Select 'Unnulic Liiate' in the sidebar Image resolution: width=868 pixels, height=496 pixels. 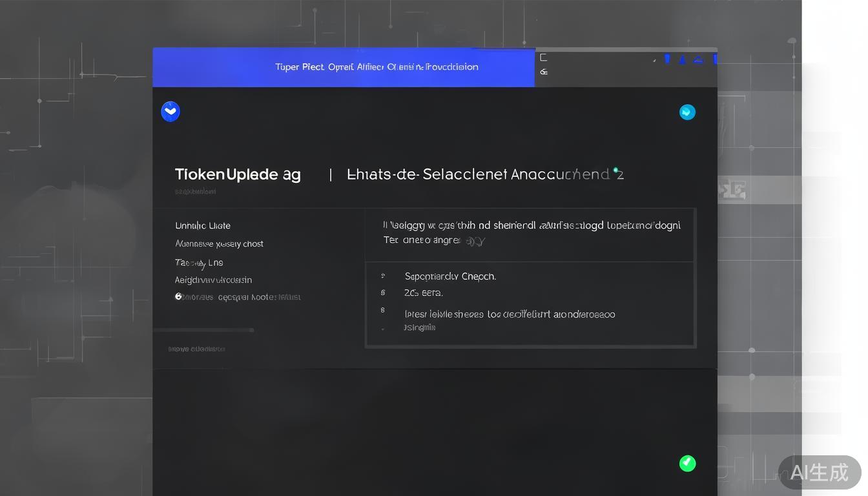coord(203,225)
